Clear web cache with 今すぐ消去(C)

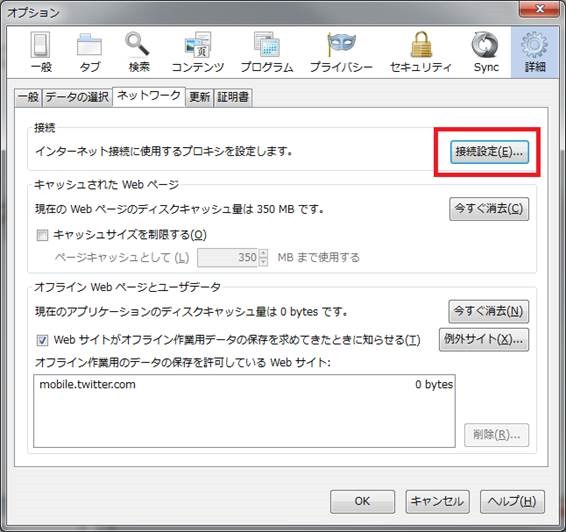click(x=489, y=209)
